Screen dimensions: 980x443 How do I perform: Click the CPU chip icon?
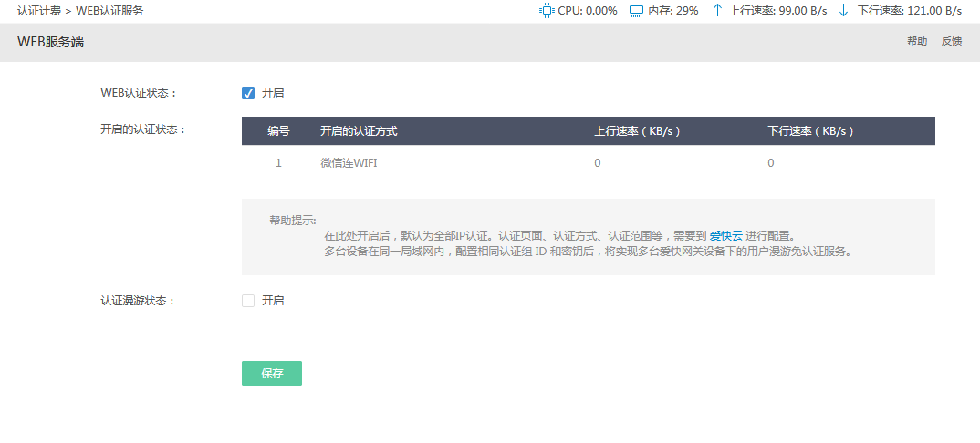(547, 11)
